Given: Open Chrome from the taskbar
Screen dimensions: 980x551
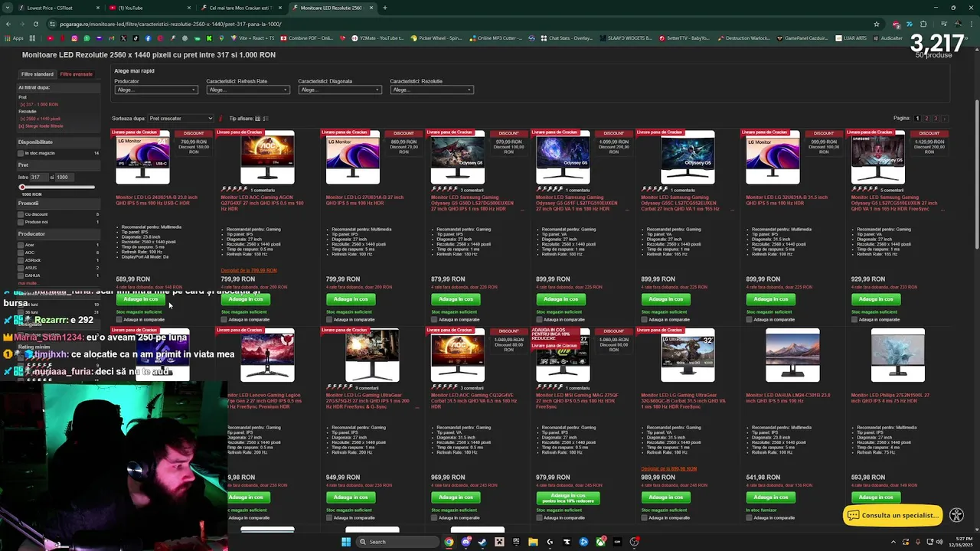Looking at the screenshot, I should pyautogui.click(x=449, y=542).
